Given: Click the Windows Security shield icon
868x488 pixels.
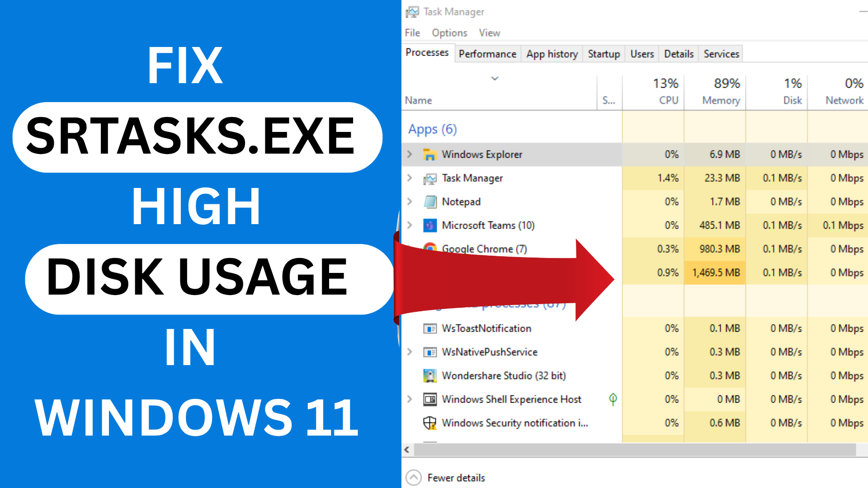Looking at the screenshot, I should pos(429,423).
